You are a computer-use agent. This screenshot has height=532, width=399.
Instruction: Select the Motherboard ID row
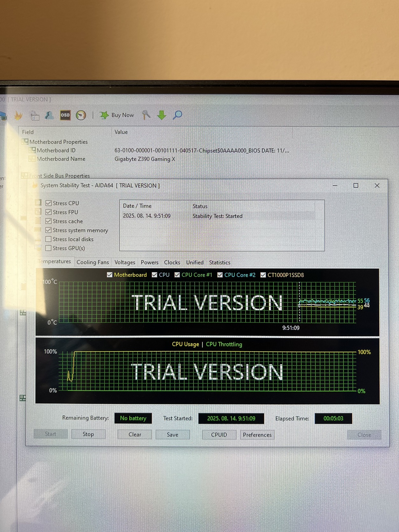tap(159, 150)
